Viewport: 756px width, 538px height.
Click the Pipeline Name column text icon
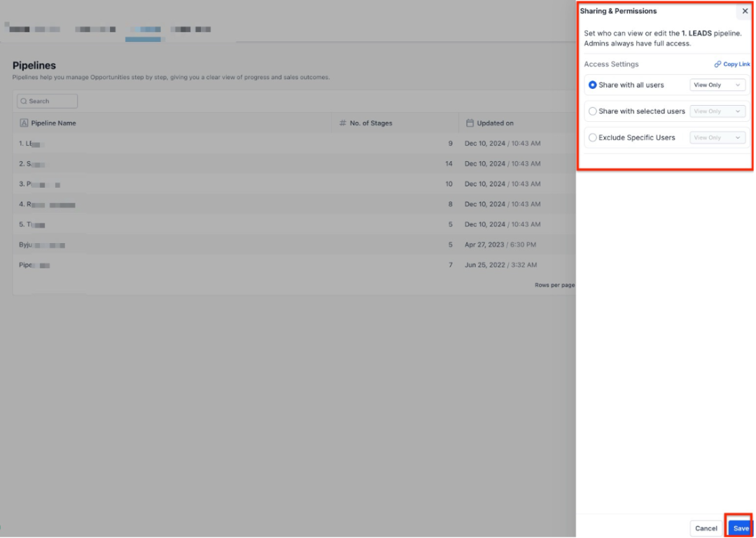24,123
